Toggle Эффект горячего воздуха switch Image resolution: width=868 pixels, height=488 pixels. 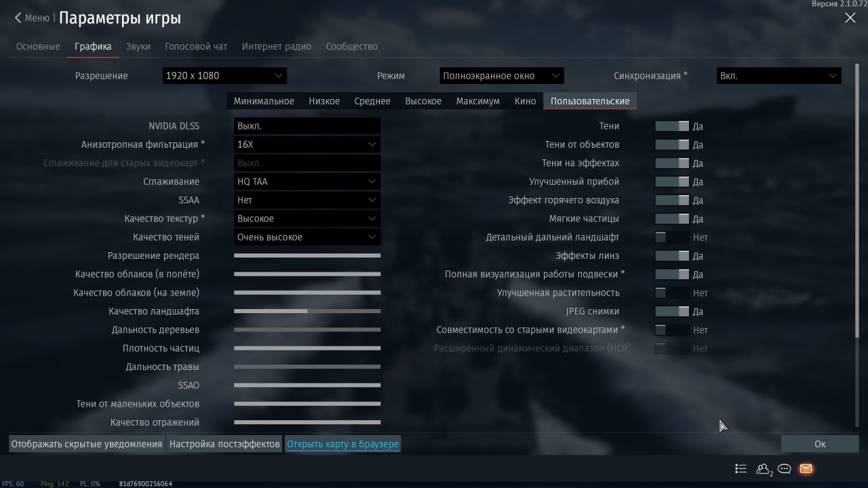pyautogui.click(x=672, y=201)
